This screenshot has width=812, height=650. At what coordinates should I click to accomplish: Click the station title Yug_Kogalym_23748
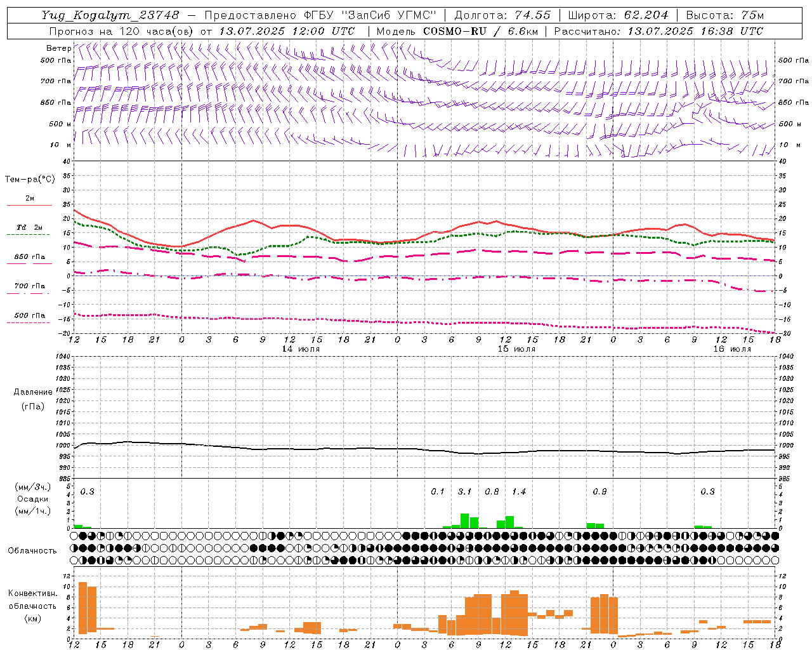110,15
